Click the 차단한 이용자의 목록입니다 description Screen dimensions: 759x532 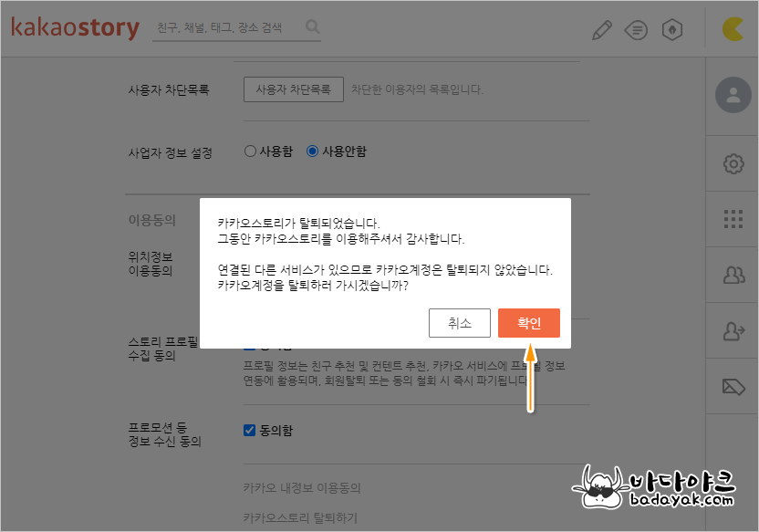coord(417,89)
